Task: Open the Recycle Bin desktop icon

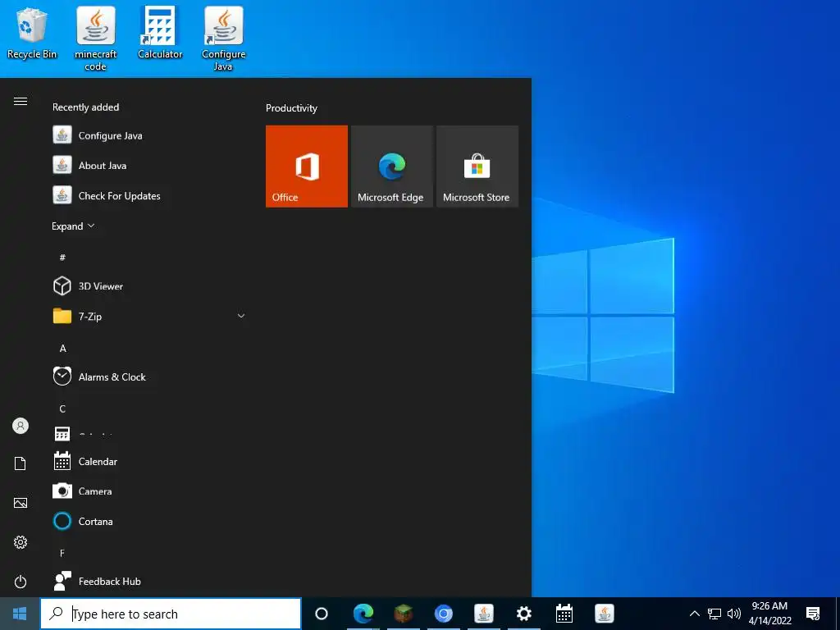Action: [x=32, y=33]
